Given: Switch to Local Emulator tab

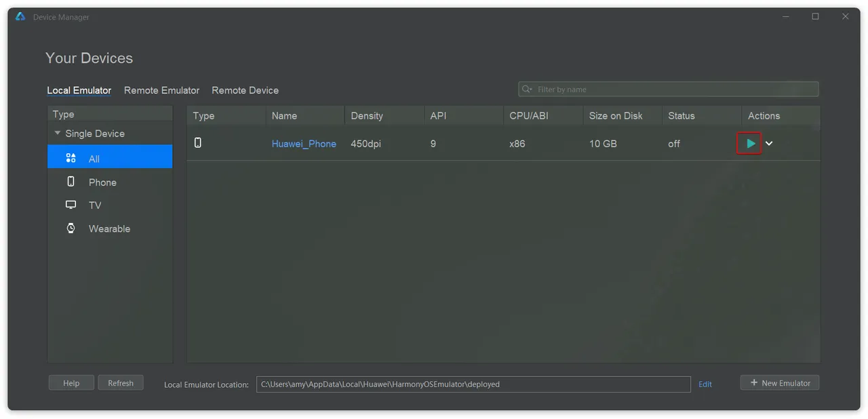Looking at the screenshot, I should [x=79, y=90].
